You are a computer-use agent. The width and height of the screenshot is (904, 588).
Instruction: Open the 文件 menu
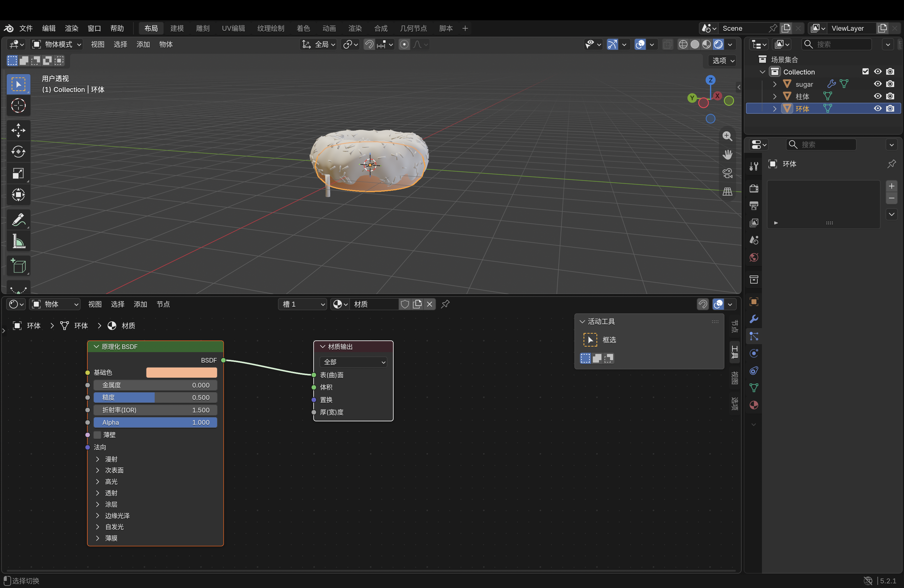click(26, 28)
